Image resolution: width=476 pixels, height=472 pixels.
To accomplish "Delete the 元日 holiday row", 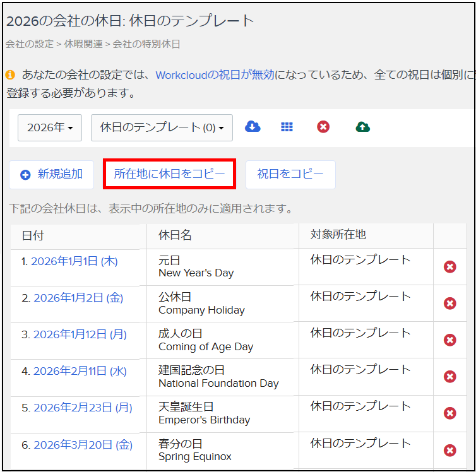I will pos(450,267).
